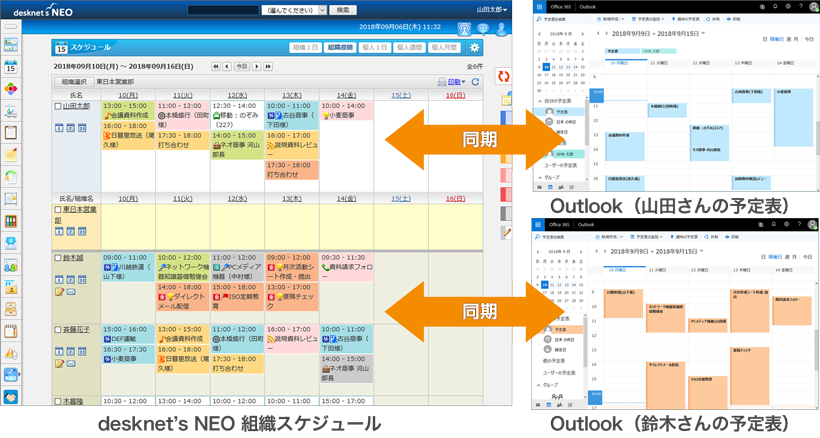Switch to the 個人週間 tab
Viewport: 820px width, 438px height.
pyautogui.click(x=409, y=48)
